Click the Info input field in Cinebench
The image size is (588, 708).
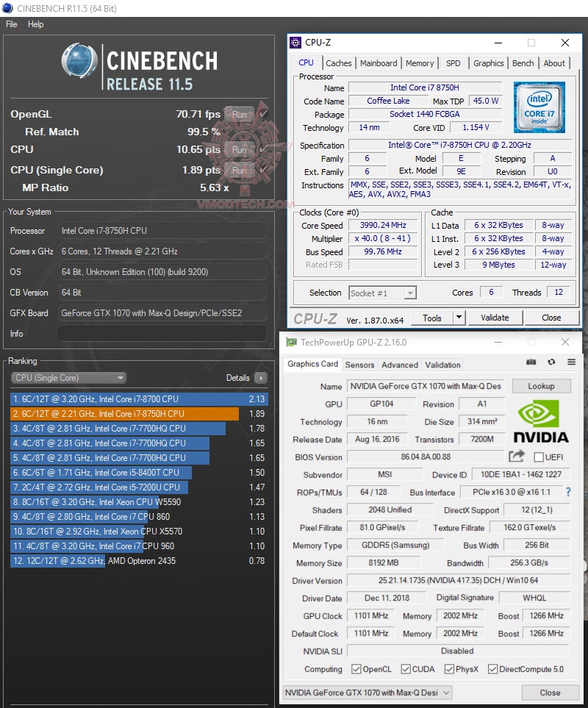pos(162,334)
